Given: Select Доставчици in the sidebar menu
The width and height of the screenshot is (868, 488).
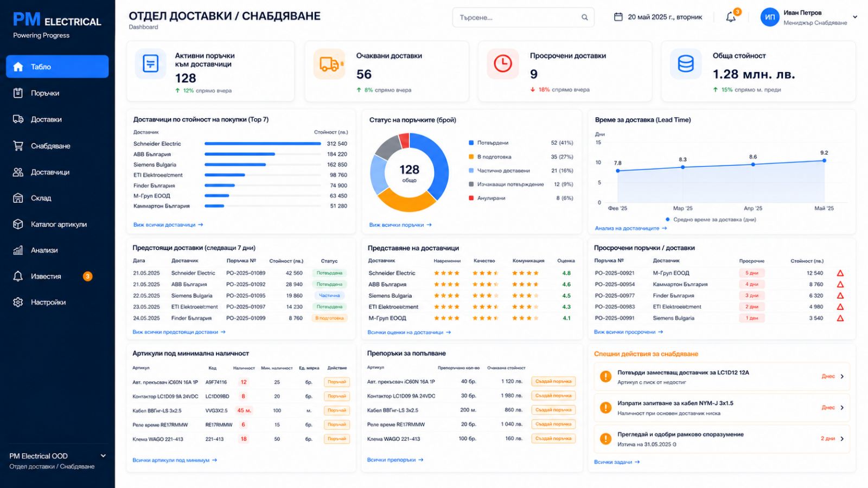Looking at the screenshot, I should coord(50,172).
